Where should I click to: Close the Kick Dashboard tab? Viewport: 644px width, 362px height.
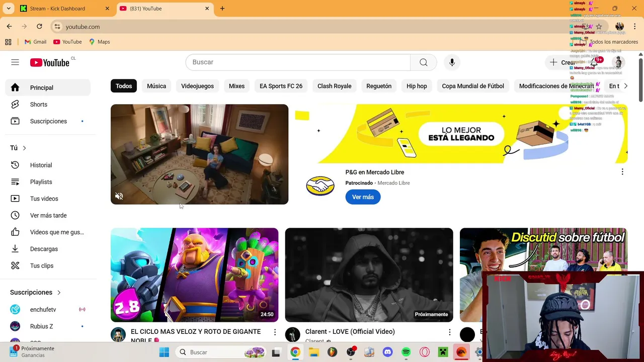point(107,9)
